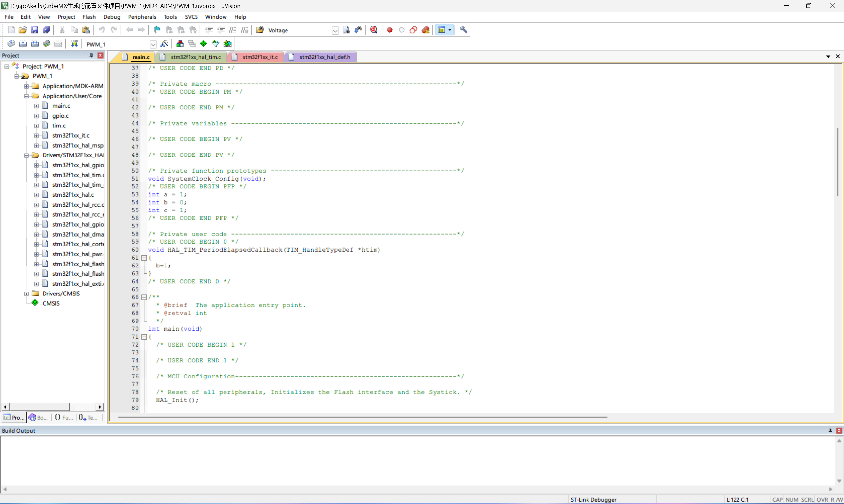Close the active editor tab
The image size is (844, 504).
coord(838,56)
